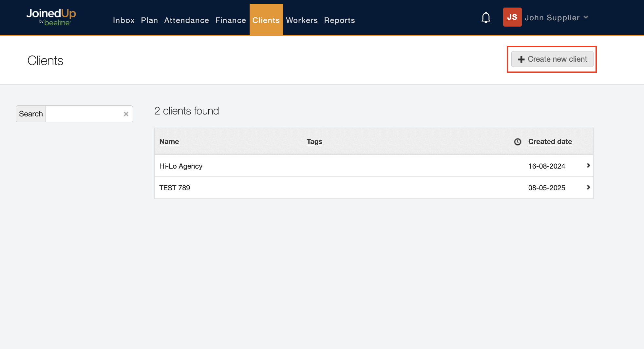Click the JoinedUp by Beeline logo

51,17
